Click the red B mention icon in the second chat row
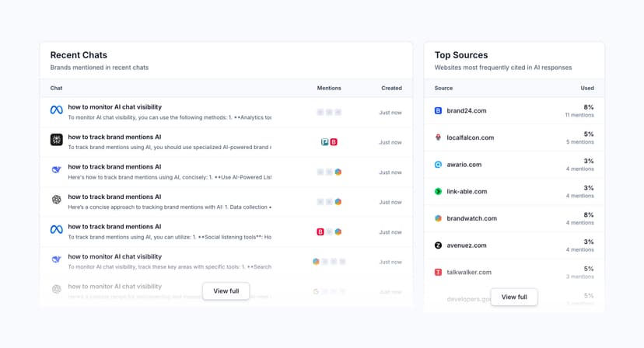Image resolution: width=644 pixels, height=348 pixels. (x=334, y=142)
